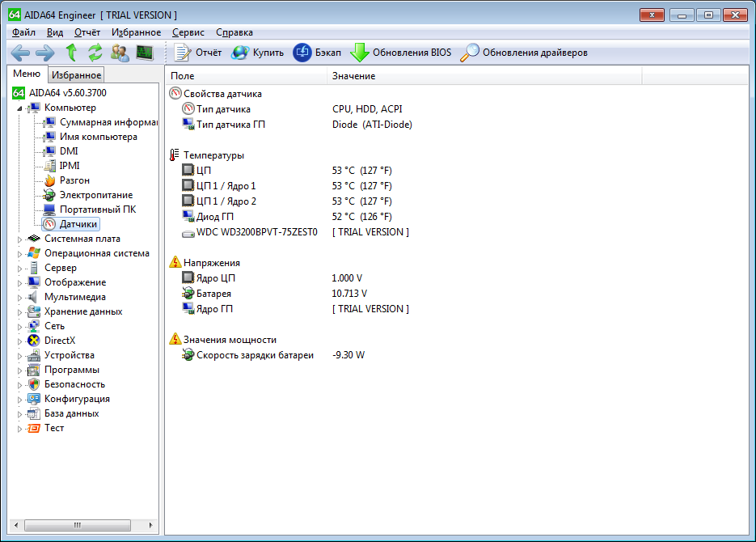Click the Отчёт report toolbar button
The height and width of the screenshot is (542, 756).
[197, 53]
